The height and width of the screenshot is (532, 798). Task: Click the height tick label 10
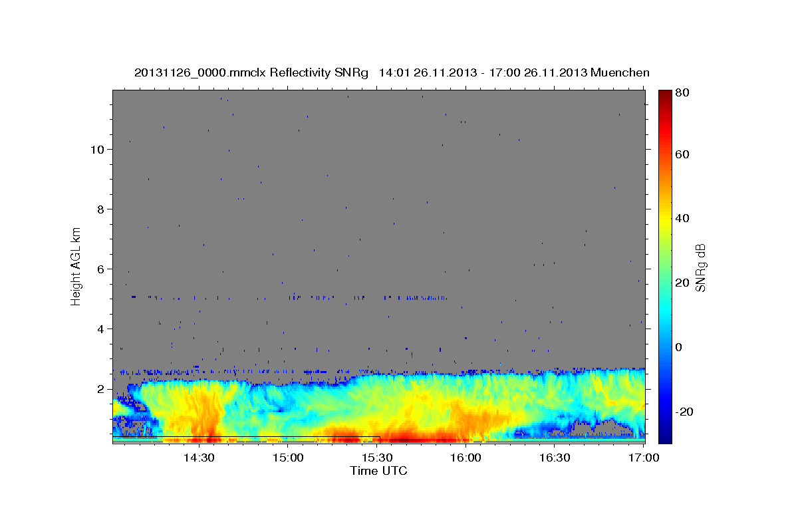[98, 149]
